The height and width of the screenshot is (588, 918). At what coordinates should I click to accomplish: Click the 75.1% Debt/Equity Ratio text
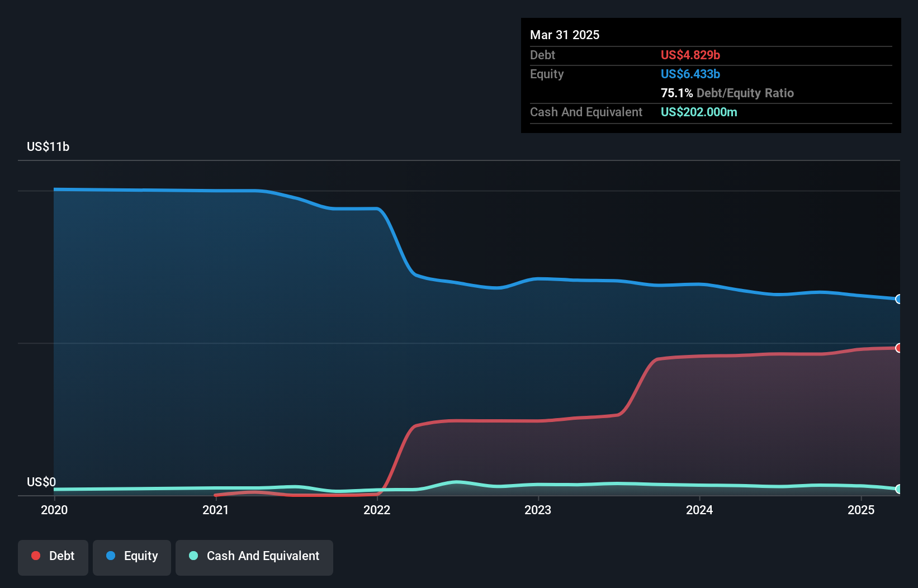(x=727, y=93)
